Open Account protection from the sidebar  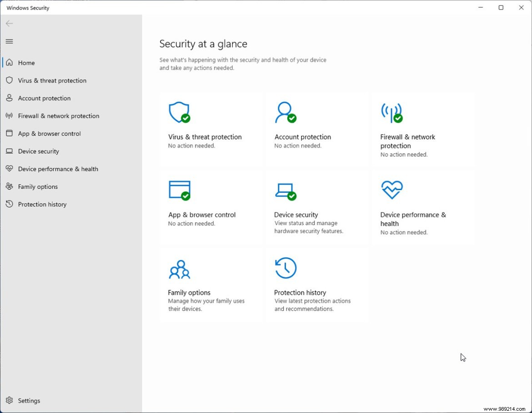pyautogui.click(x=44, y=98)
